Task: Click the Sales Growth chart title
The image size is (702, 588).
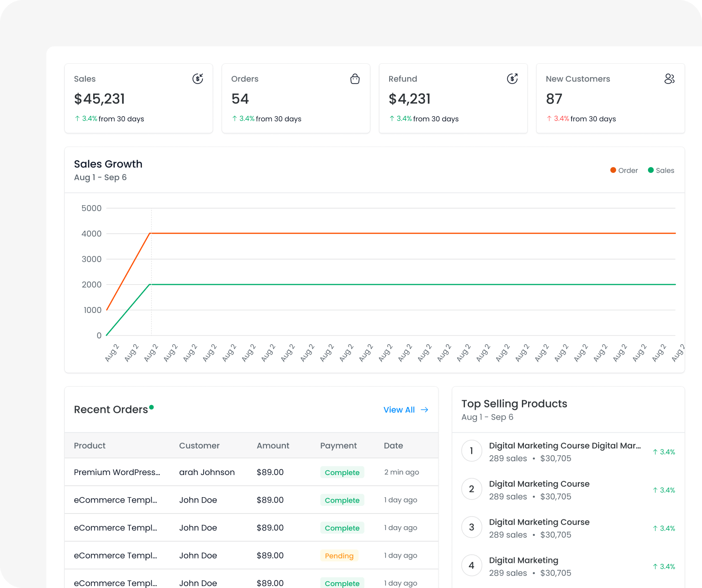Action: coord(108,164)
